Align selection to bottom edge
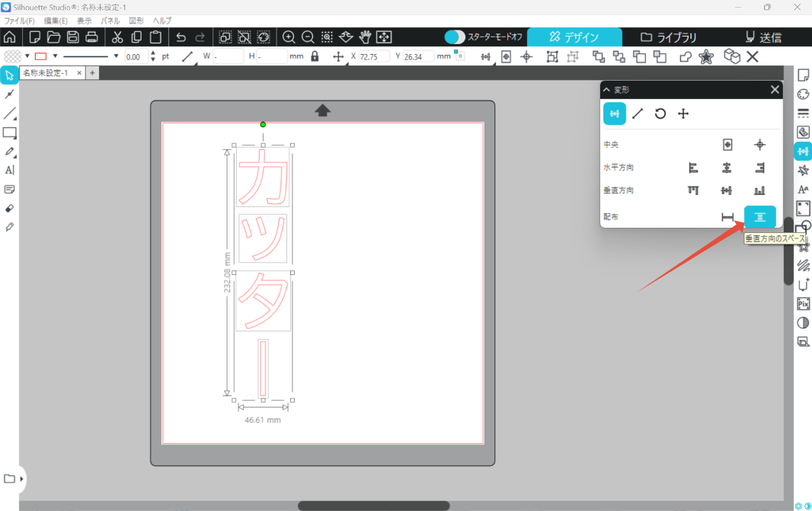The image size is (812, 511). [759, 190]
